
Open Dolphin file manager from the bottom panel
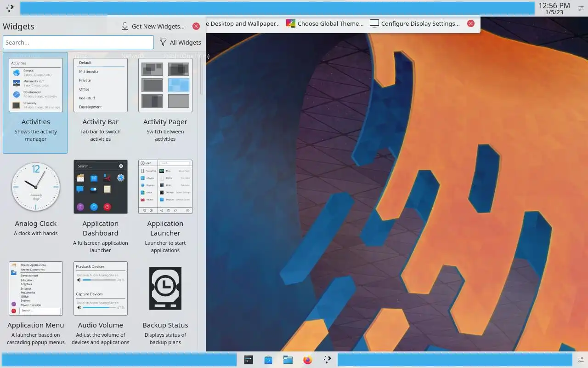(x=288, y=360)
